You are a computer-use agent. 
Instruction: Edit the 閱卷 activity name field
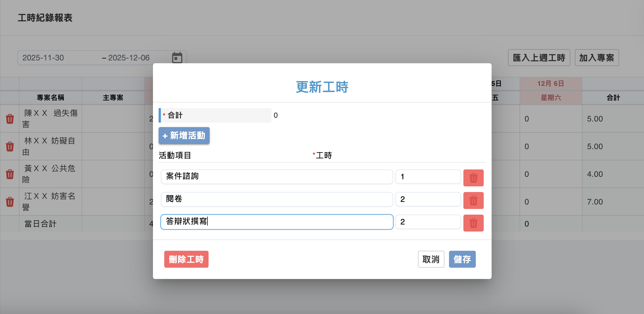(277, 199)
